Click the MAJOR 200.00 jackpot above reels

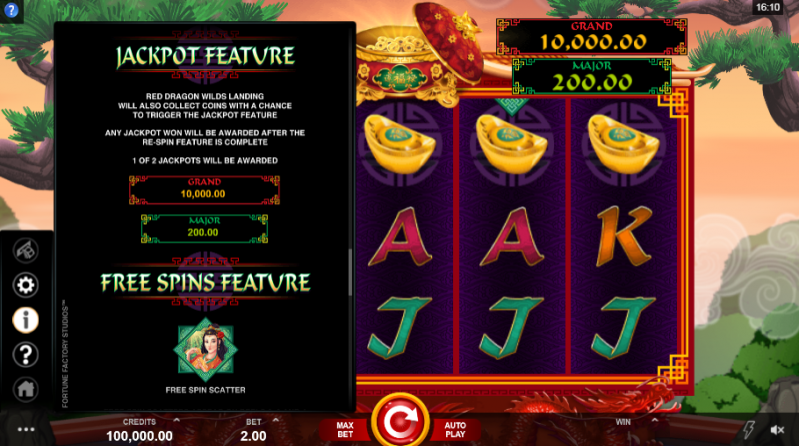(592, 76)
